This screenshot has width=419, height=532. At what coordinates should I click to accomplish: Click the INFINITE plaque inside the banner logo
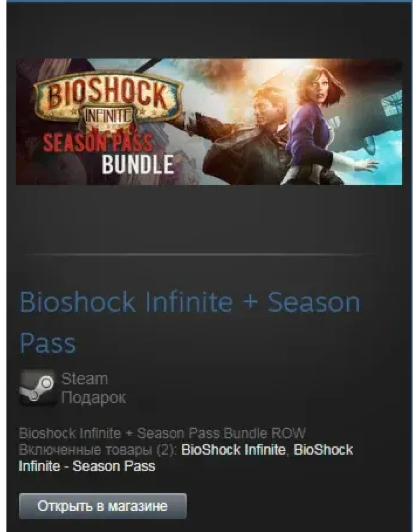point(108,117)
